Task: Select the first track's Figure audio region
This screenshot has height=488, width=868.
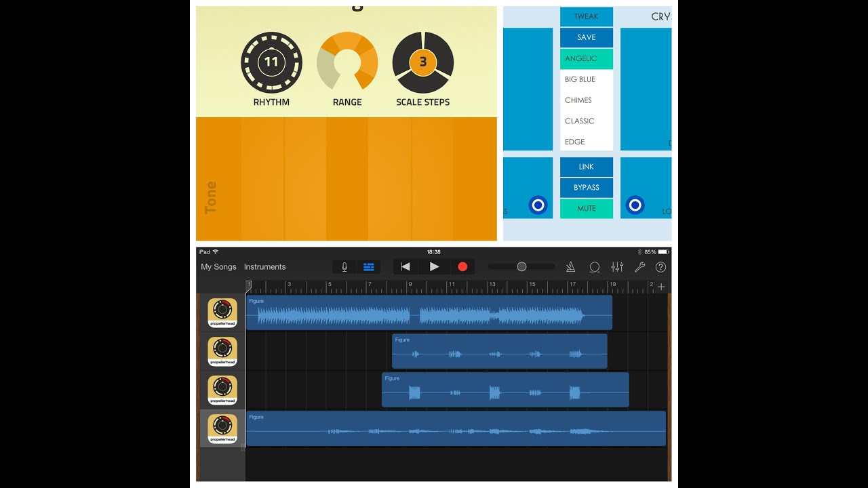Action: click(x=429, y=312)
